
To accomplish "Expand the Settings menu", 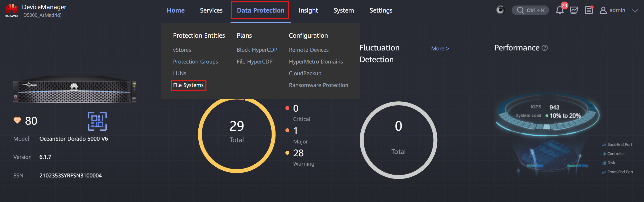I will (x=381, y=10).
